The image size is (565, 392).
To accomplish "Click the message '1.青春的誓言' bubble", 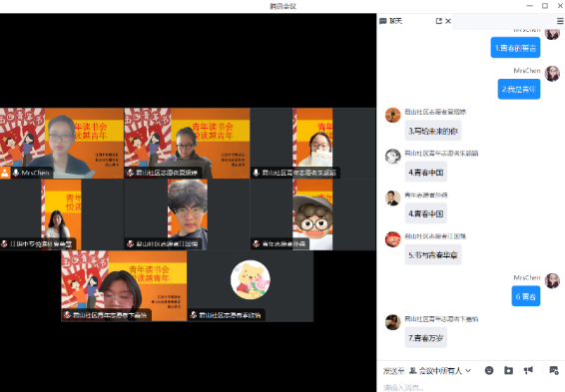I will (515, 48).
